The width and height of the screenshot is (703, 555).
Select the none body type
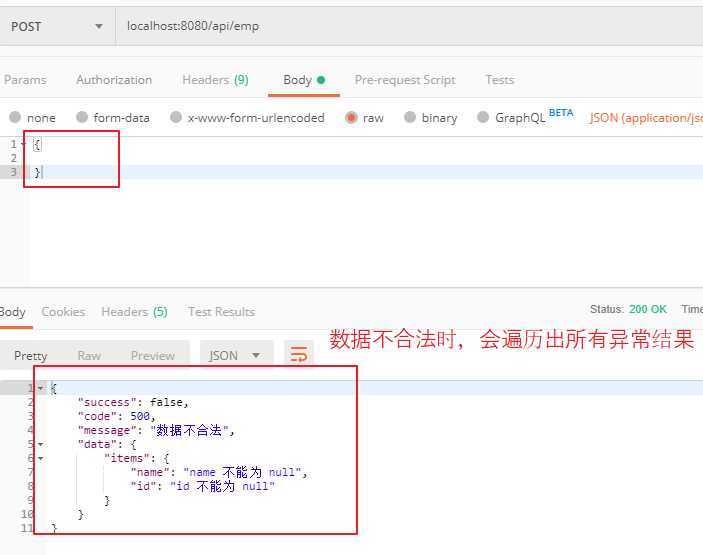coord(32,117)
